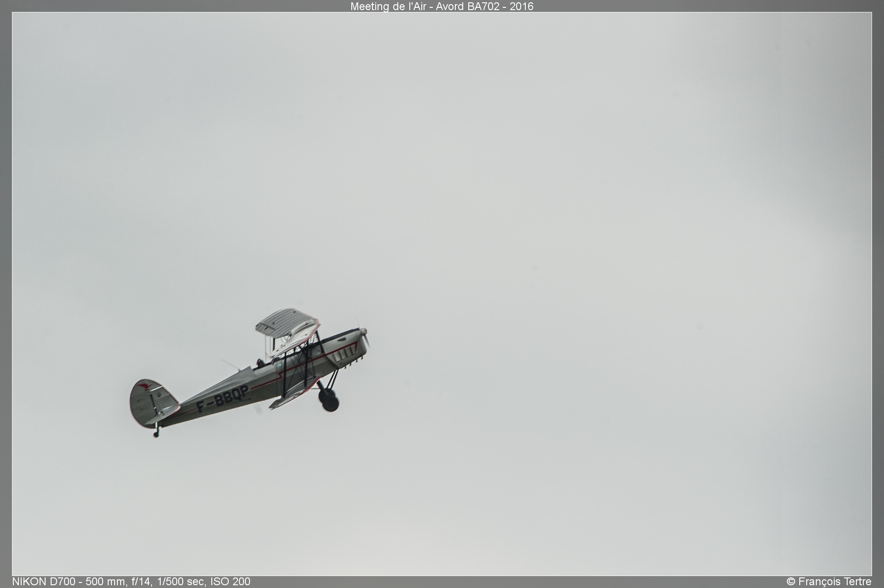
Task: Click the F-BBQP registration on the fuselage
Action: pyautogui.click(x=222, y=398)
